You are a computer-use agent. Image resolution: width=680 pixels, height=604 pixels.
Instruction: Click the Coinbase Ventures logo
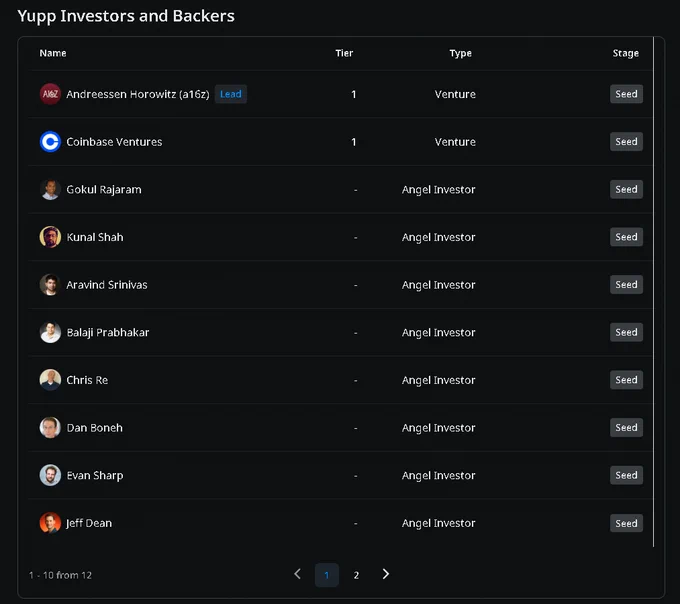50,142
